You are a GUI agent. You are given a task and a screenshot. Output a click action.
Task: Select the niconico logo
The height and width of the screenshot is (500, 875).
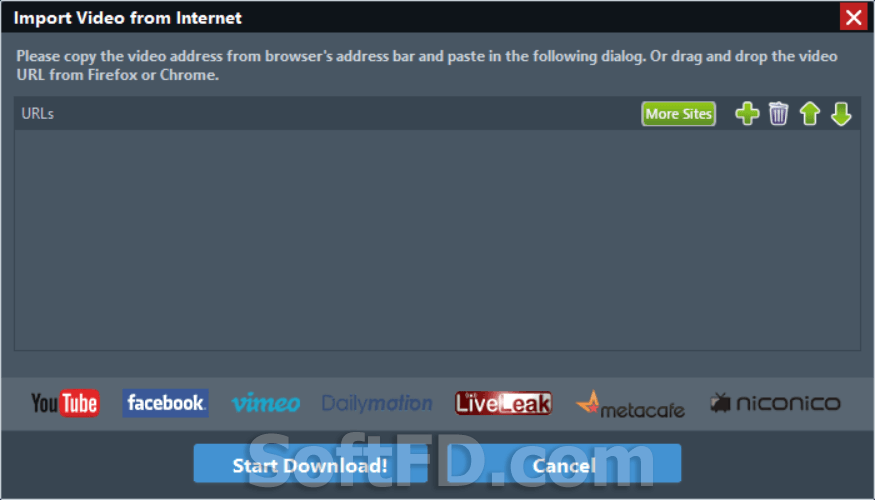click(775, 402)
